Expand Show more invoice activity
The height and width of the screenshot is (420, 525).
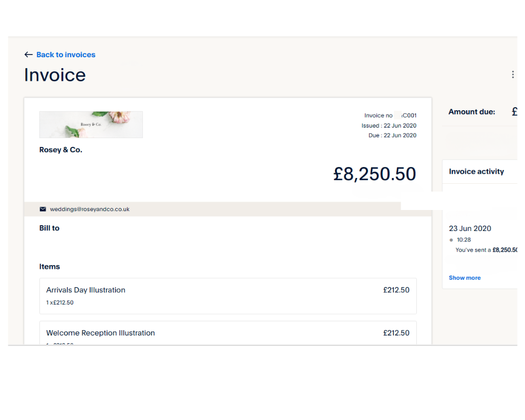(x=465, y=278)
